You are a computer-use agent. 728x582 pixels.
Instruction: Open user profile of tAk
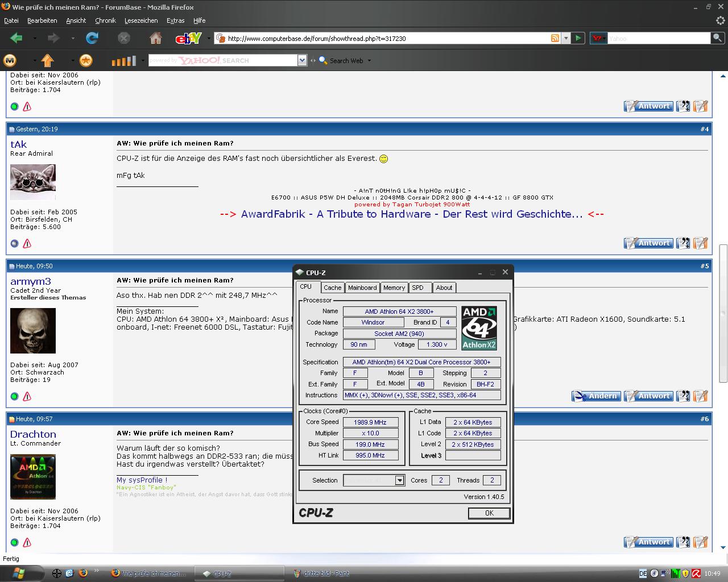click(x=18, y=144)
